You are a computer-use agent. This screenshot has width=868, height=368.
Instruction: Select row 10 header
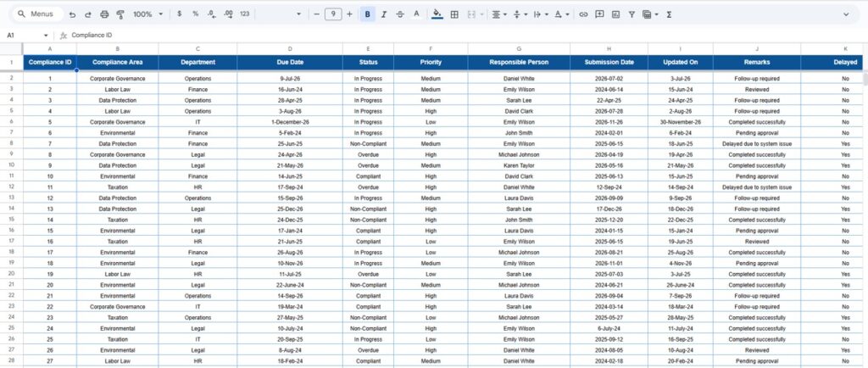pos(11,165)
